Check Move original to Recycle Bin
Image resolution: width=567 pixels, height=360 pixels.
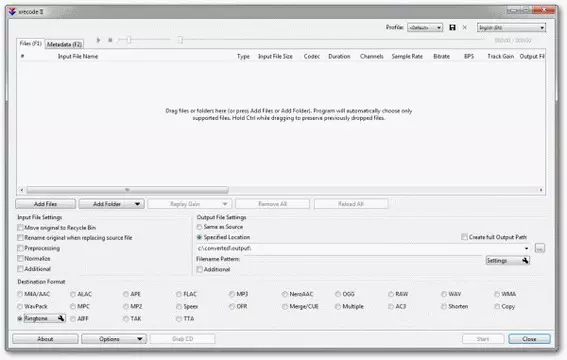[20, 227]
